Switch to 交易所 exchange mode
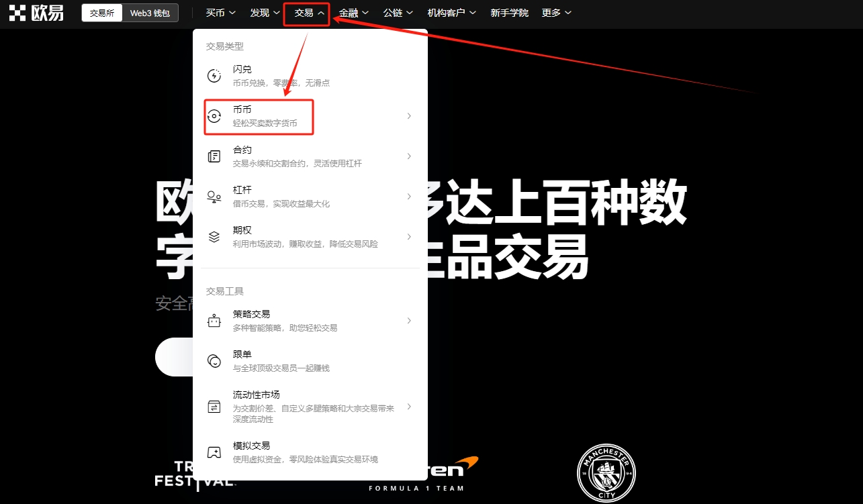863x504 pixels. tap(102, 13)
